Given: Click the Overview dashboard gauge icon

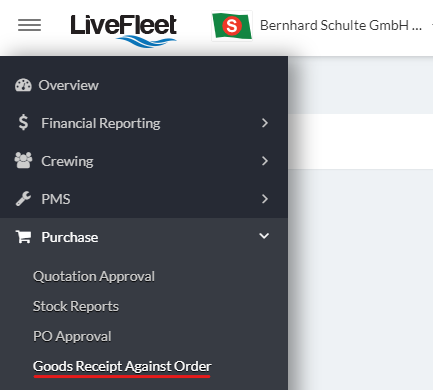Looking at the screenshot, I should [23, 85].
